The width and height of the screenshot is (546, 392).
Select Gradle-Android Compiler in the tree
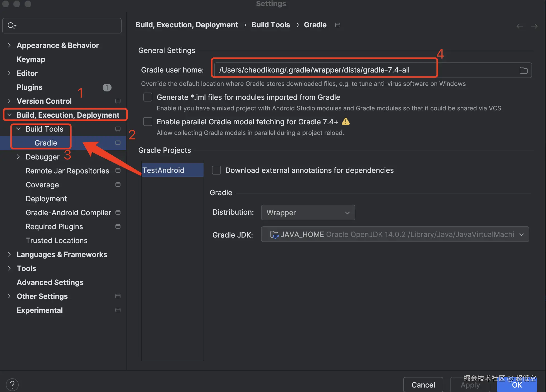(x=68, y=212)
